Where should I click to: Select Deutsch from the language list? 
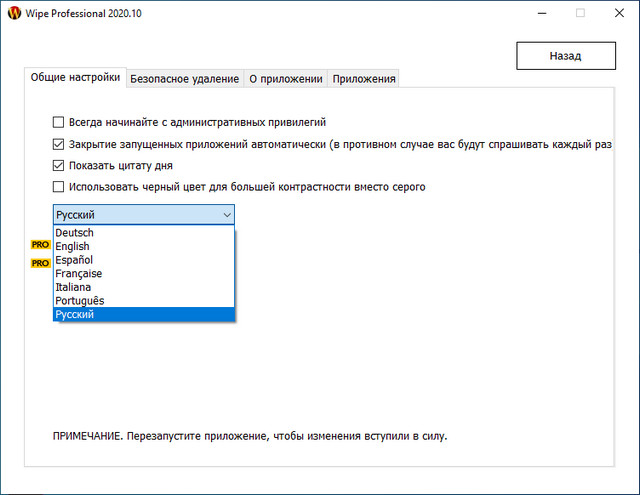(x=75, y=233)
